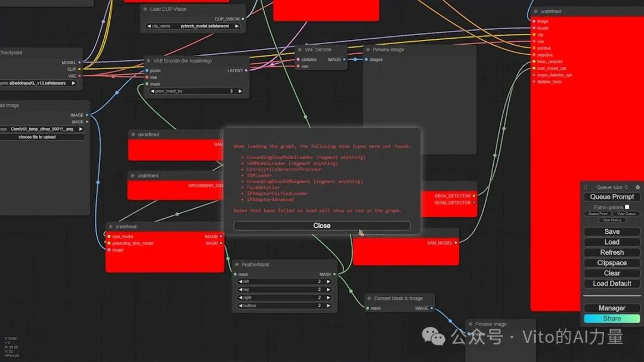Increase FeatherMask top value
Viewport: 644px width, 362px height.
[x=329, y=290]
